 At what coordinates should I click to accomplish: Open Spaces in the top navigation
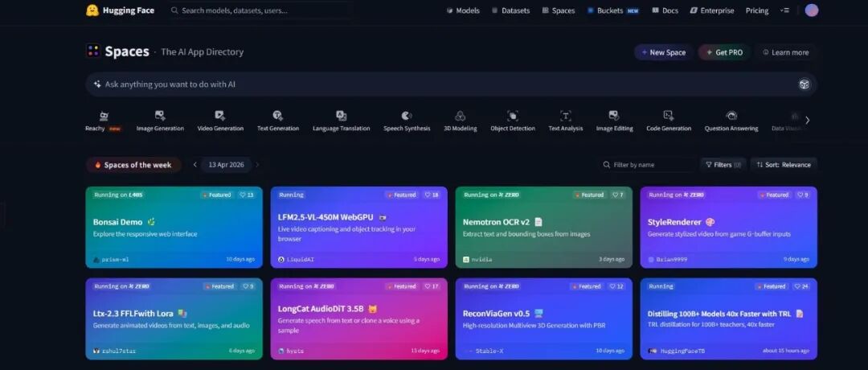pyautogui.click(x=559, y=10)
